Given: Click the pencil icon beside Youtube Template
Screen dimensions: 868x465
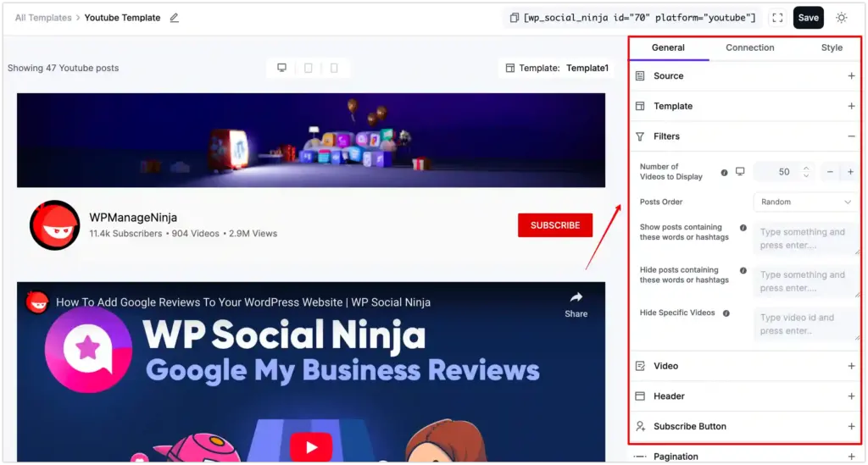Looking at the screenshot, I should (175, 18).
